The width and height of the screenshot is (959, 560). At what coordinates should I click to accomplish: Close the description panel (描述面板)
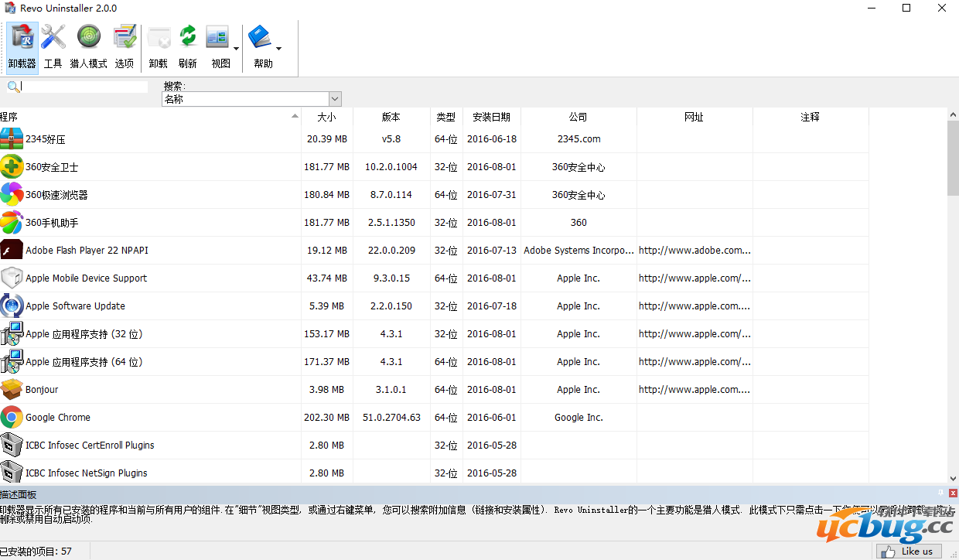953,493
